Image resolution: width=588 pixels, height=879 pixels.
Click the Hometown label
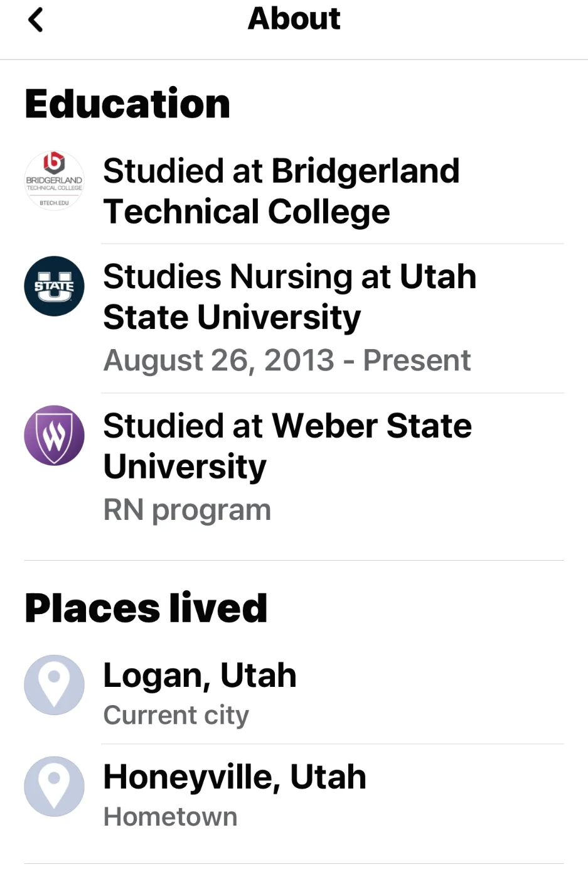pos(170,817)
